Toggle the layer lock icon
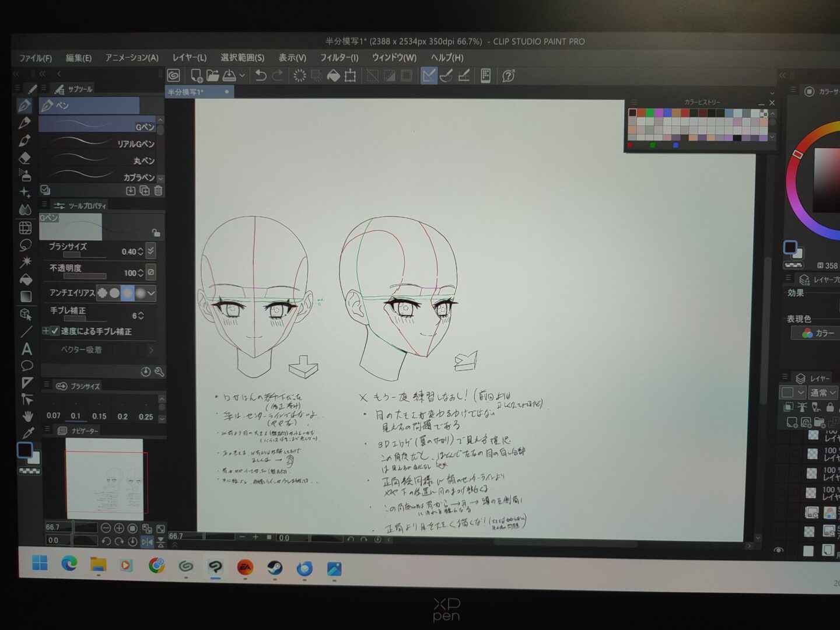This screenshot has height=630, width=840. click(829, 407)
